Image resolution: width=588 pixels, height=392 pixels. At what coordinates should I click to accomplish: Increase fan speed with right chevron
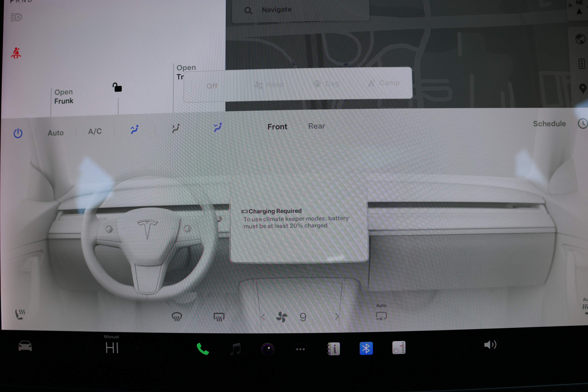pos(337,317)
